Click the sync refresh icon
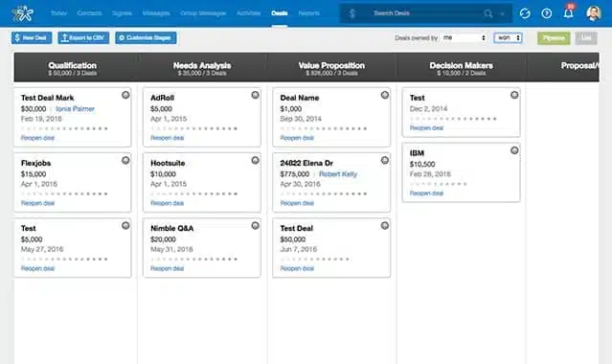Viewport: 612px width, 364px height. pyautogui.click(x=525, y=13)
